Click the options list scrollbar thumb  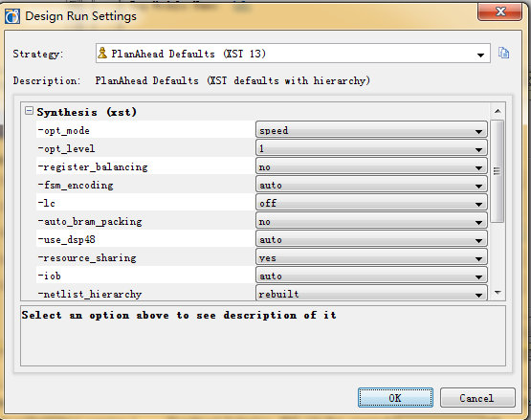pyautogui.click(x=498, y=171)
